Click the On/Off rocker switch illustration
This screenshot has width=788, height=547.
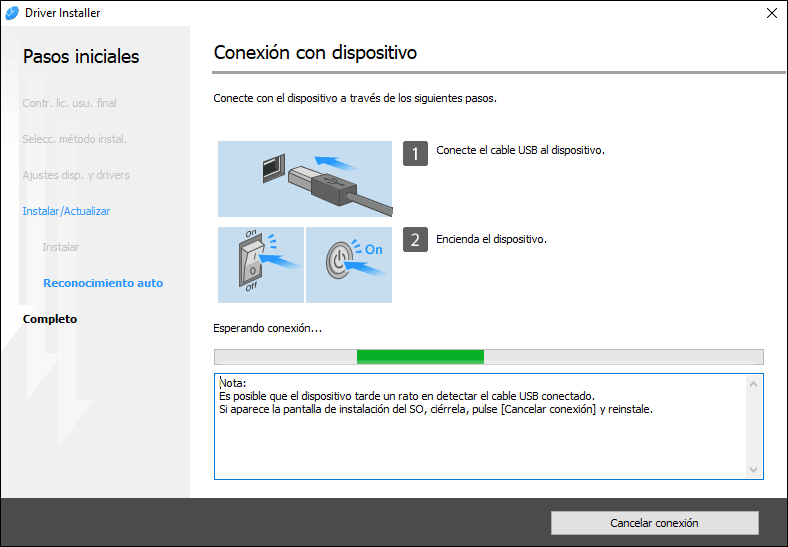(x=260, y=265)
